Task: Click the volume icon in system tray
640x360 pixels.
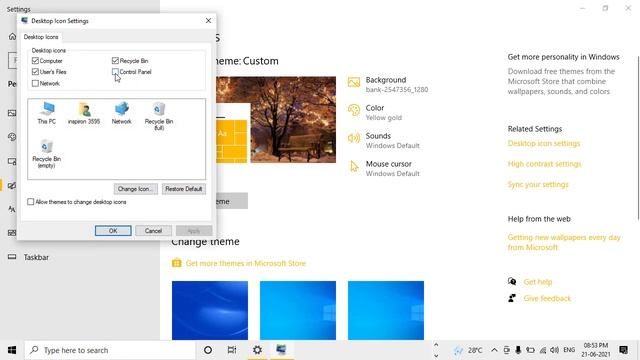Action: point(554,350)
